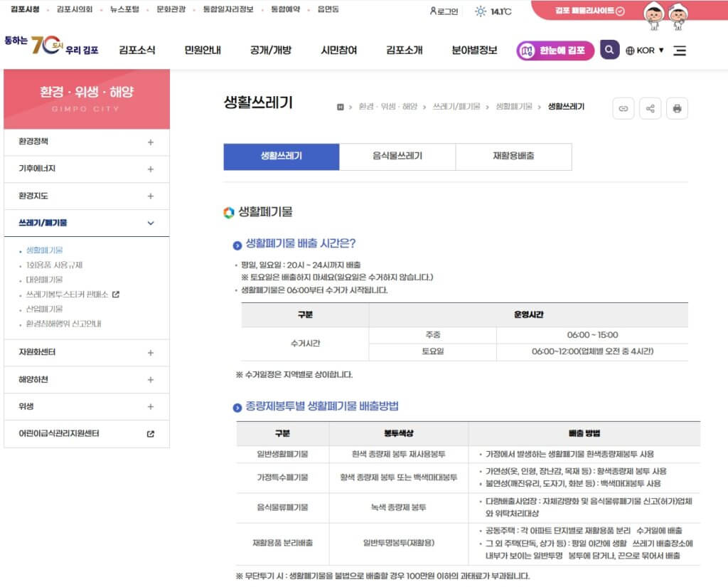The image size is (728, 587).
Task: Click the copy link icon
Action: (623, 108)
